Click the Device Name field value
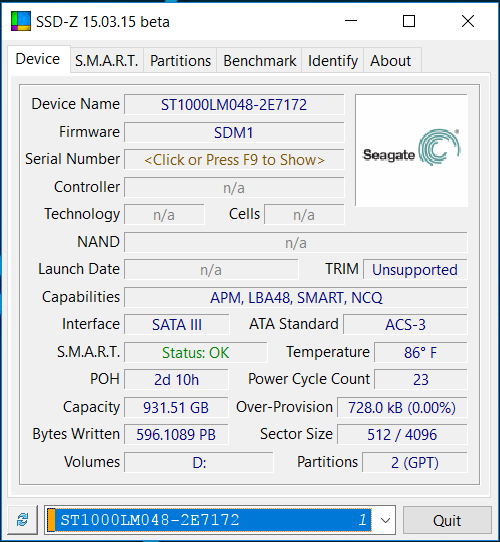Screen dimensions: 500x542 [x=234, y=104]
